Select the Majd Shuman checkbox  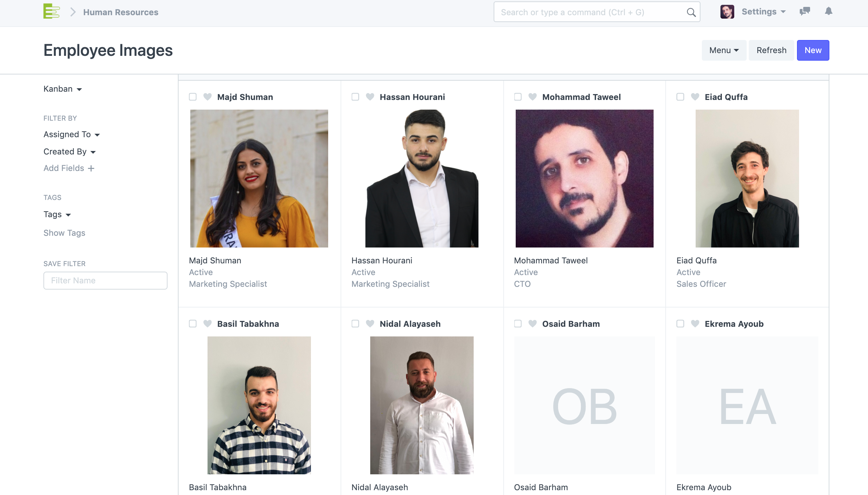click(193, 97)
